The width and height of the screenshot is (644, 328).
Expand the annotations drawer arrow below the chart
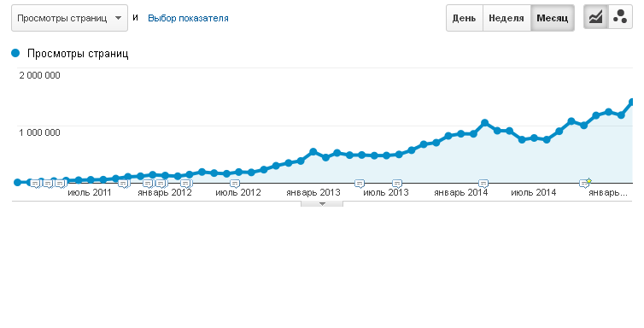coord(322,203)
